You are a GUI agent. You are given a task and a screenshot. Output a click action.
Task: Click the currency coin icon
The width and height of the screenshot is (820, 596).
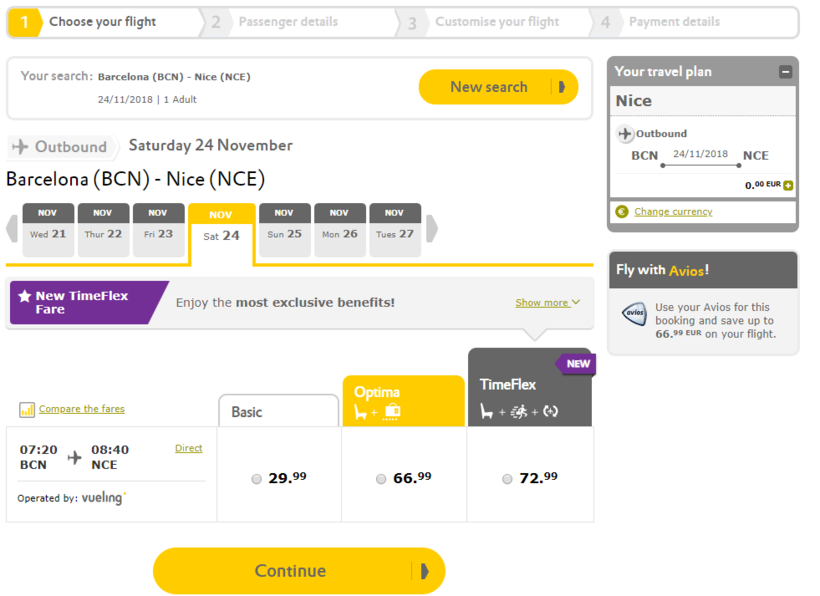[622, 212]
